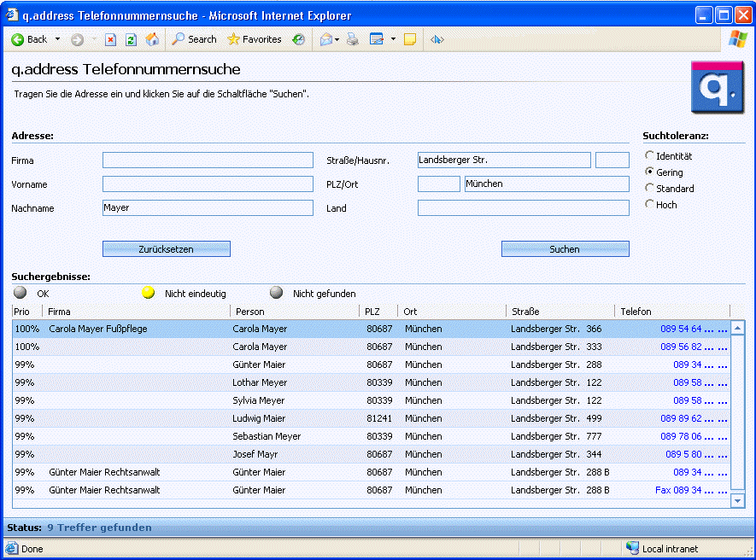Screen dimensions: 756x560
Task: Focus the Land input field
Action: (x=523, y=207)
